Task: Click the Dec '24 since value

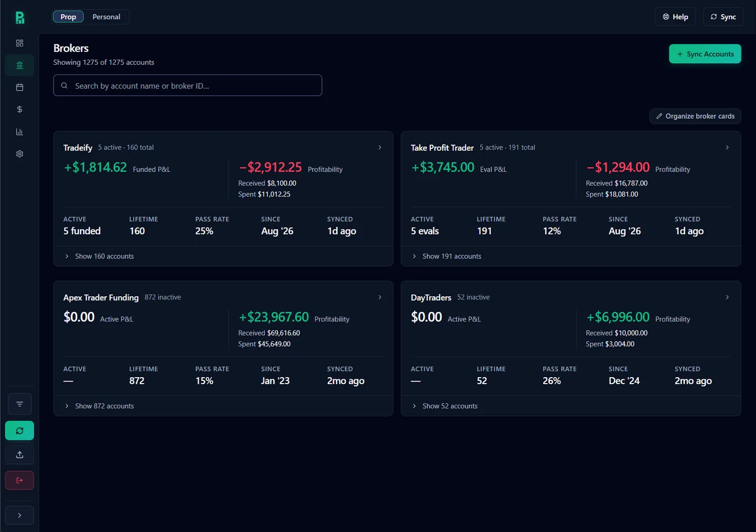Action: pyautogui.click(x=624, y=381)
